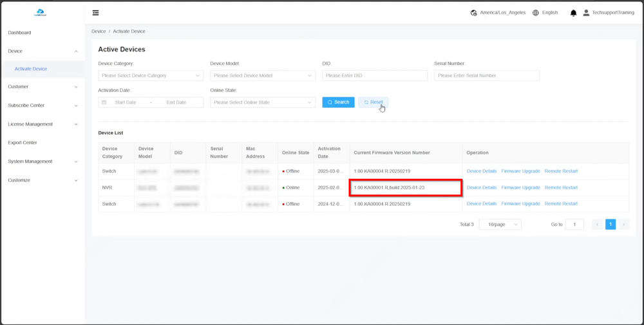Go to the next page arrow
The width and height of the screenshot is (644, 325).
[623, 225]
